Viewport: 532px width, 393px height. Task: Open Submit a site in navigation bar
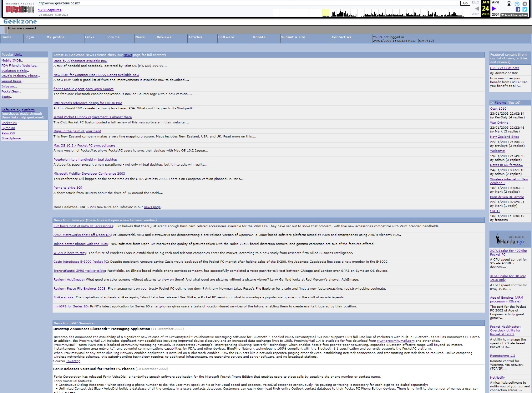tap(293, 37)
